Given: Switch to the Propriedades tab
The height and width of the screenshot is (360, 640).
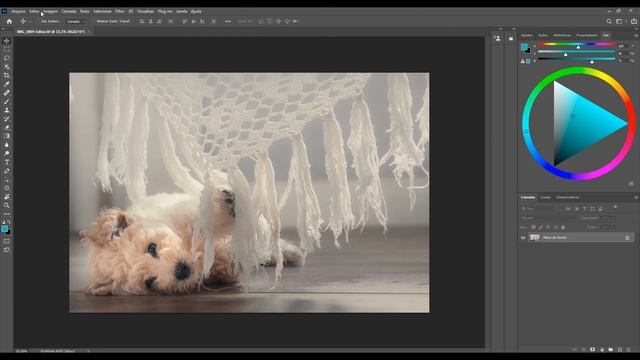Looking at the screenshot, I should point(587,36).
